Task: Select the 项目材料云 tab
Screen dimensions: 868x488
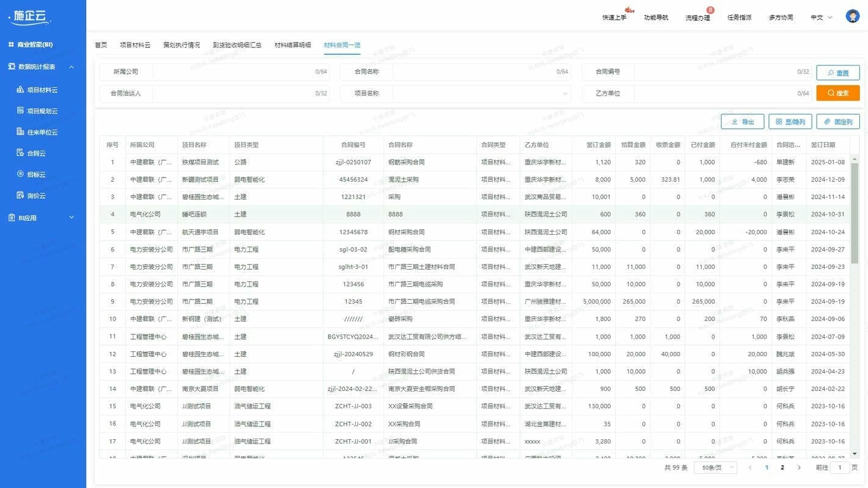Action: (135, 45)
